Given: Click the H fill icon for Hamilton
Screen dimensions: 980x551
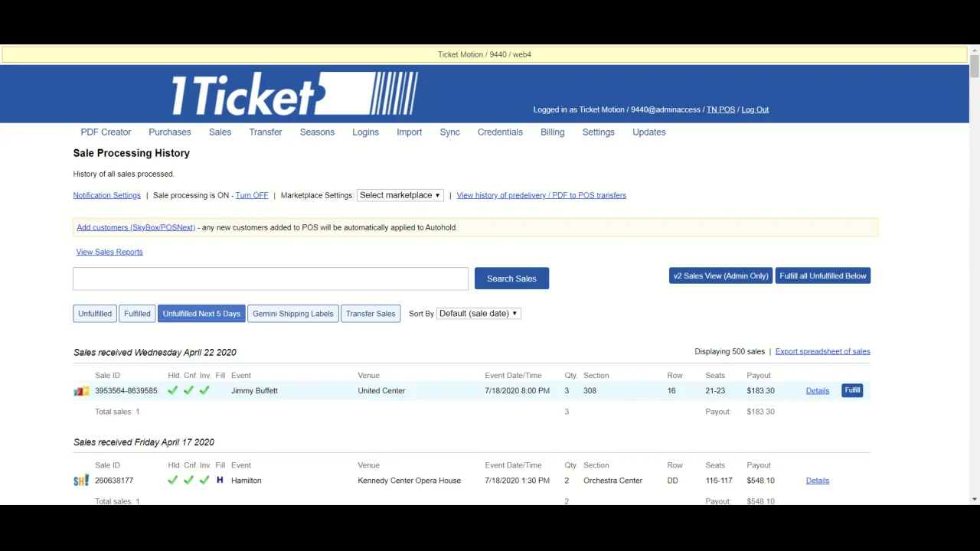Looking at the screenshot, I should (220, 481).
